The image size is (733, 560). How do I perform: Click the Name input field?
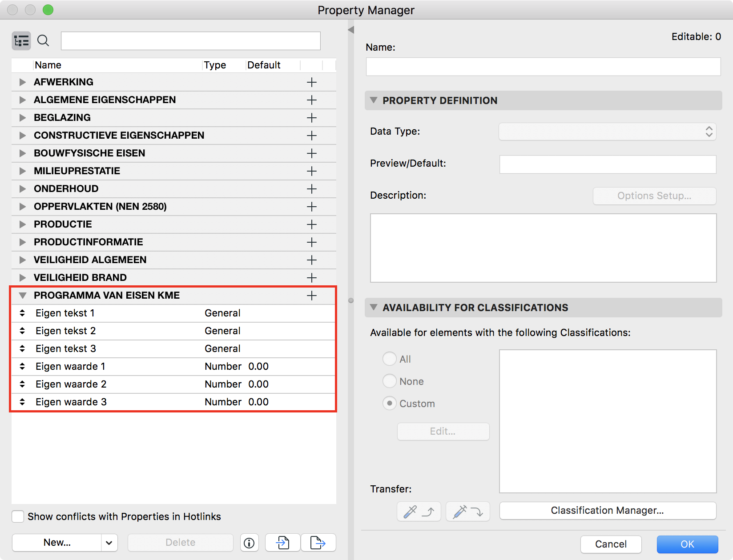[544, 67]
